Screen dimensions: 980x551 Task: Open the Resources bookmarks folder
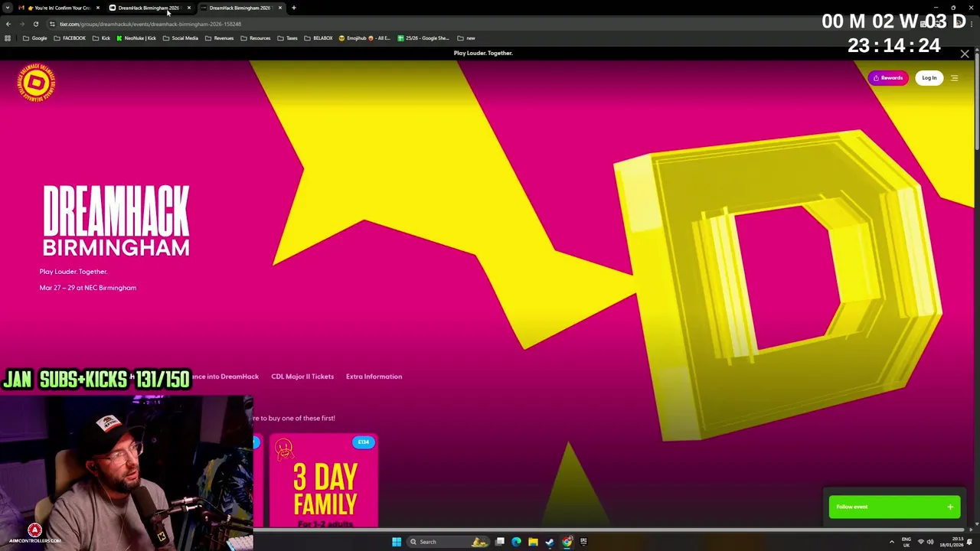pos(256,38)
